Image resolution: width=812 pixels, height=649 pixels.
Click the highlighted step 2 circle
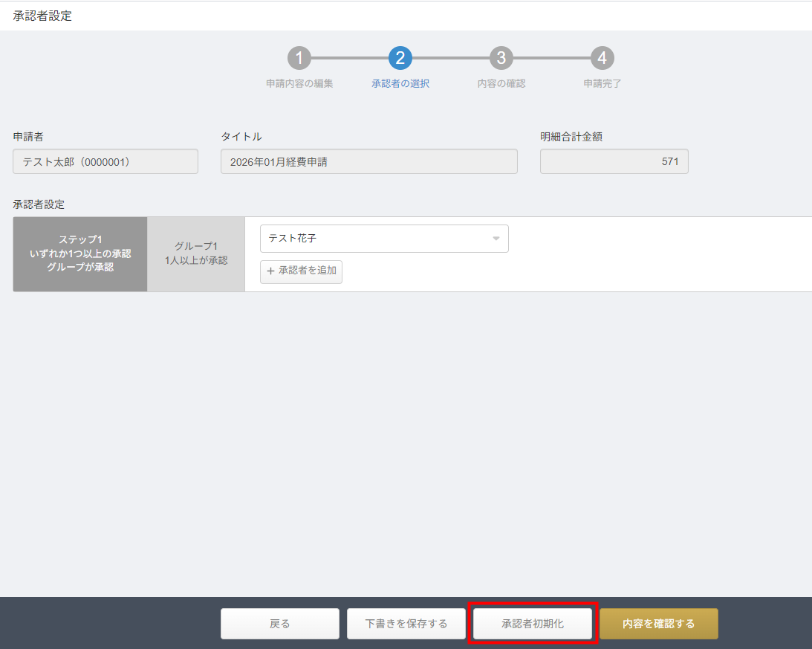(400, 58)
